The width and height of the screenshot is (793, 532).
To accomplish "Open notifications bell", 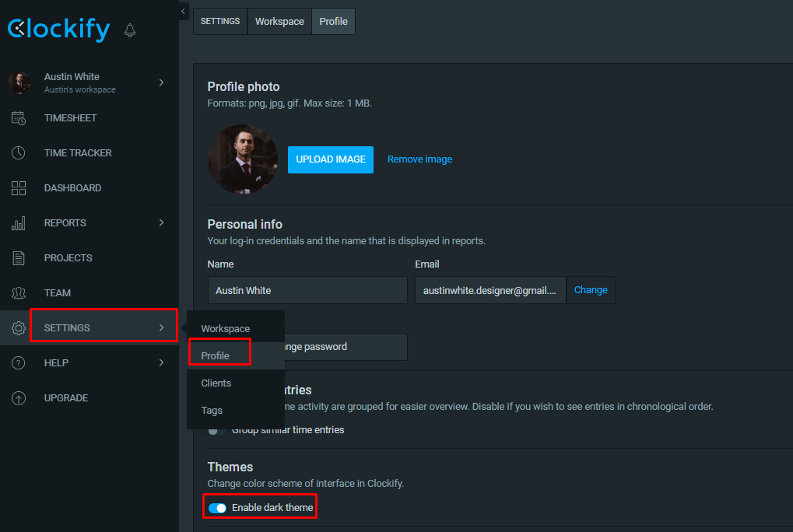I will point(130,30).
